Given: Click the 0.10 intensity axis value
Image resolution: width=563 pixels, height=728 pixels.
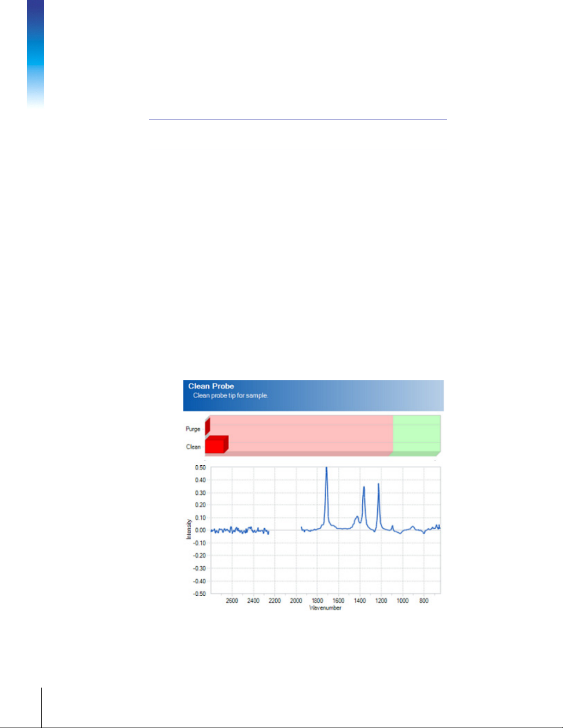Looking at the screenshot, I should pos(200,518).
